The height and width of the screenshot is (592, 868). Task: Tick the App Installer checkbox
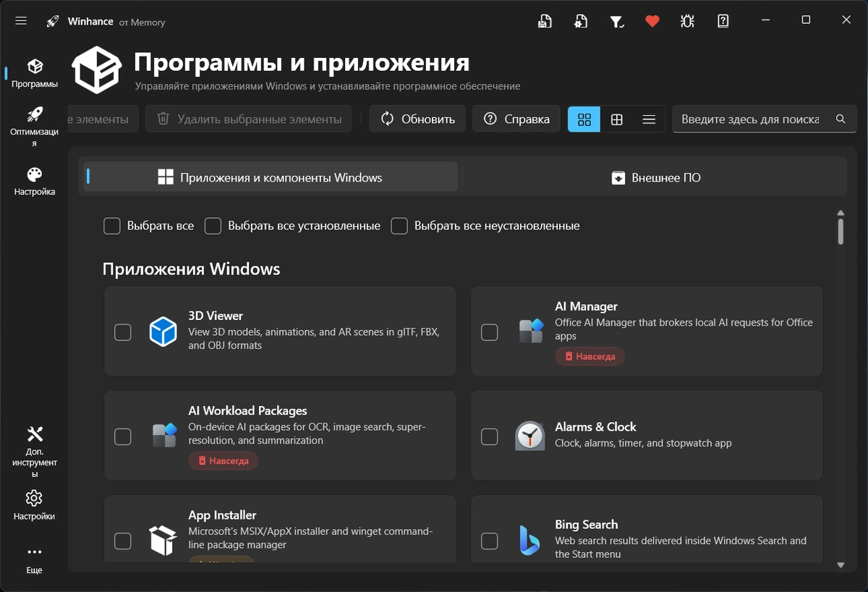(123, 540)
